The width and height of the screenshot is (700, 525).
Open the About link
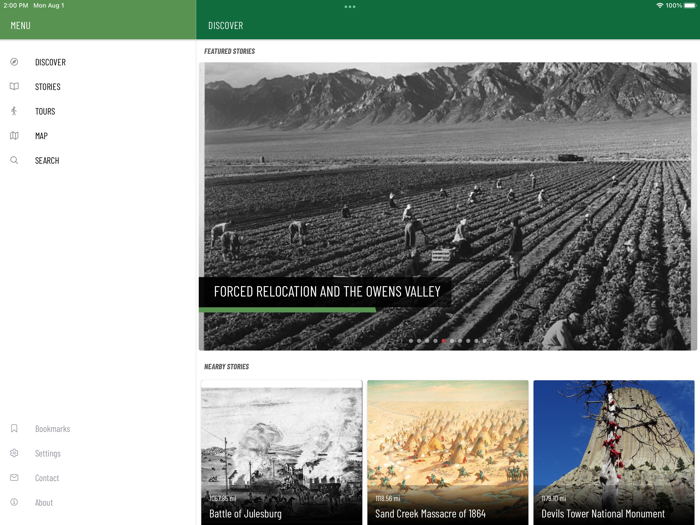[x=44, y=503]
